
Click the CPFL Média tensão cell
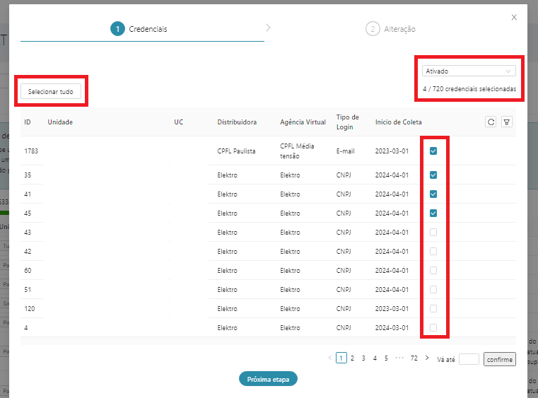(x=297, y=151)
